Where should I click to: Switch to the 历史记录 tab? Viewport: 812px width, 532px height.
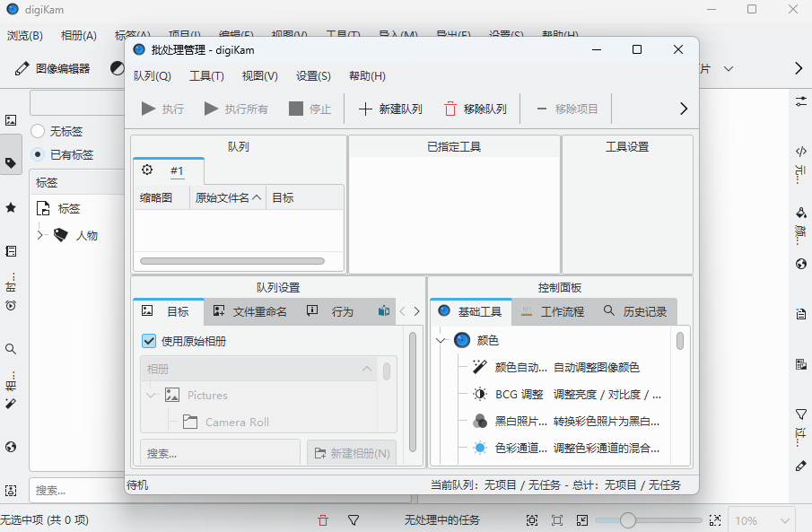[635, 311]
